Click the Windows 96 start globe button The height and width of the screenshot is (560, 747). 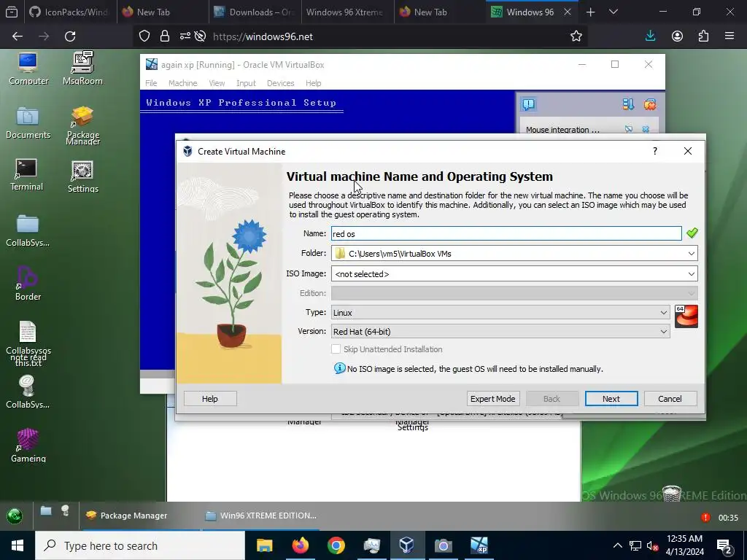click(15, 516)
